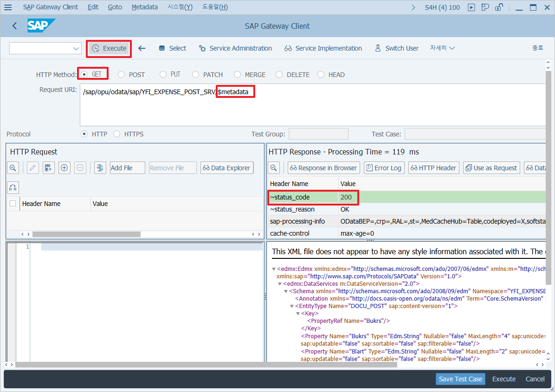Open the hamburger menu in the title bar
Viewport: 555px width, 392px height.
point(8,7)
